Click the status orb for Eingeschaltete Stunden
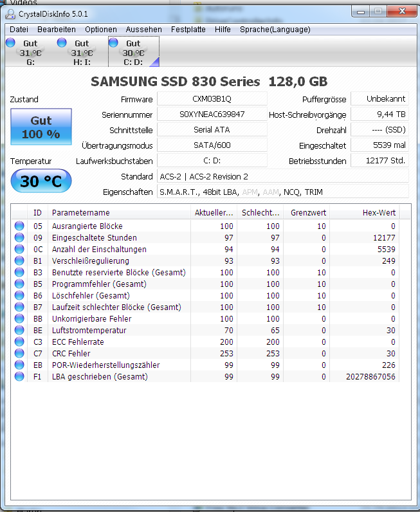This screenshot has height=512, width=420. pos(19,237)
